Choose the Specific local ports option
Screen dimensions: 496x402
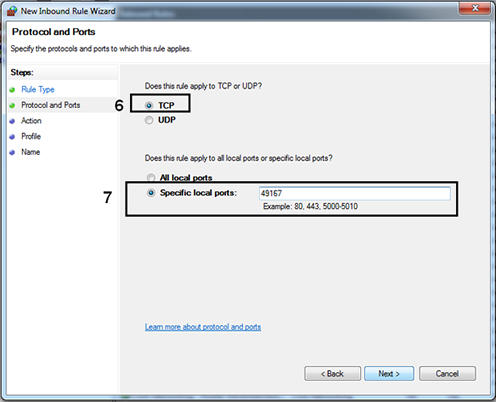[151, 193]
